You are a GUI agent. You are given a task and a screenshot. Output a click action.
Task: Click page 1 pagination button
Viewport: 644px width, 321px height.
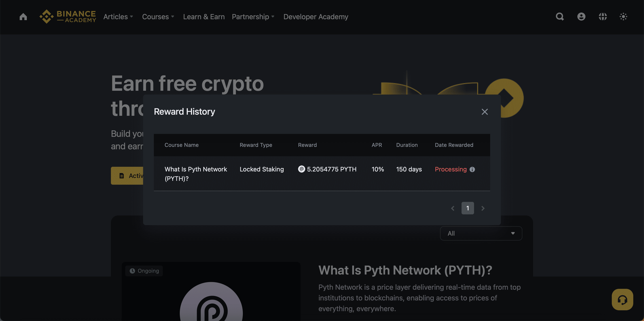[468, 208]
